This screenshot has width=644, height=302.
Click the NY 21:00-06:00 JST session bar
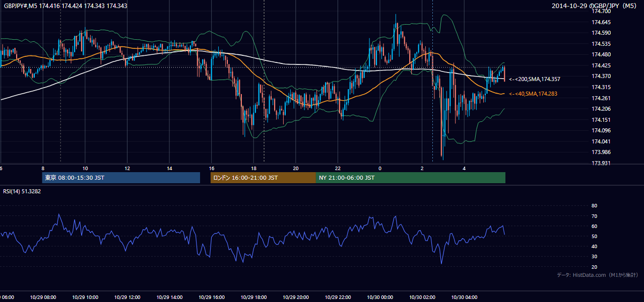[411, 178]
